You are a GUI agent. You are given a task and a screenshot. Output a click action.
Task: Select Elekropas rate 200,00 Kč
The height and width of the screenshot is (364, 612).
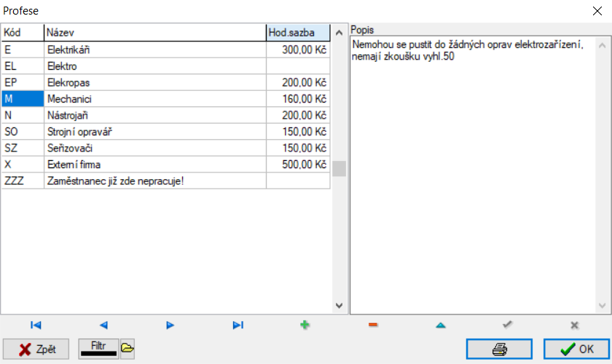pos(298,82)
